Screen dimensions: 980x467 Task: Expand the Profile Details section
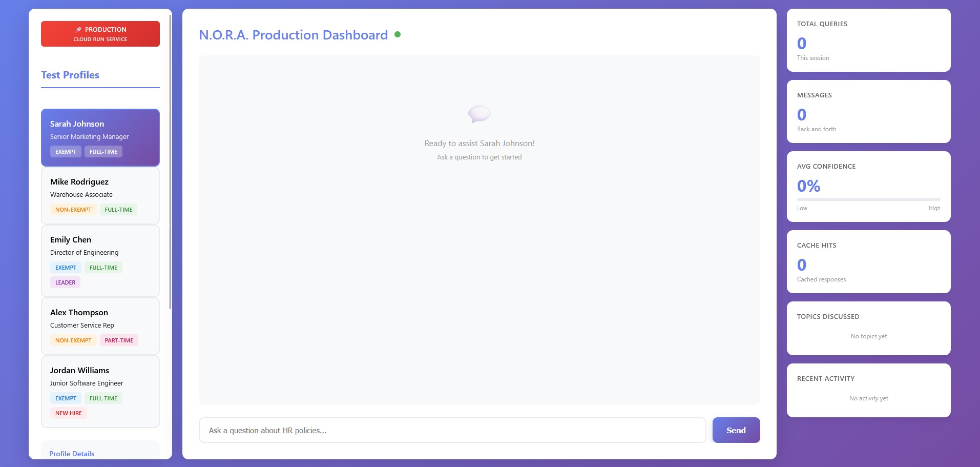click(x=72, y=454)
